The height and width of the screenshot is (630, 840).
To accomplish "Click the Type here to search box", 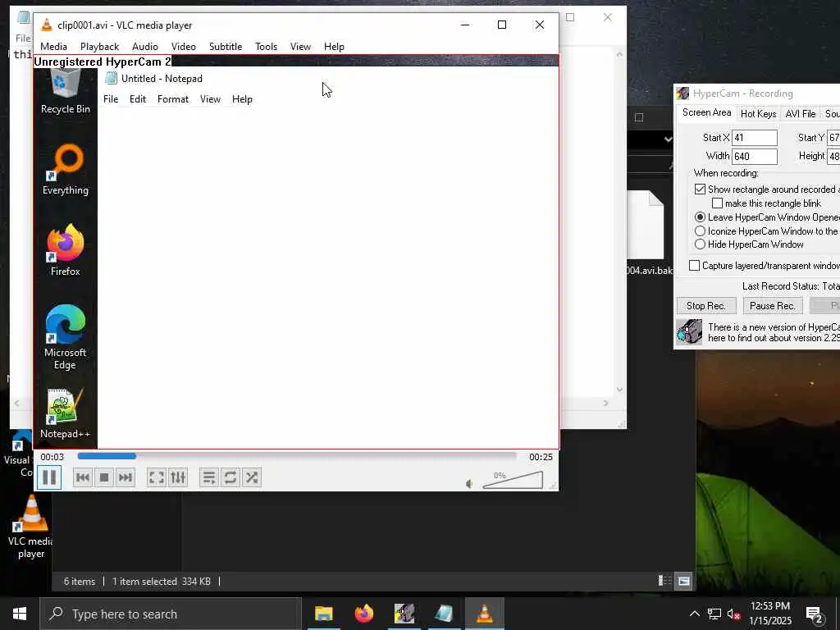I will click(171, 614).
